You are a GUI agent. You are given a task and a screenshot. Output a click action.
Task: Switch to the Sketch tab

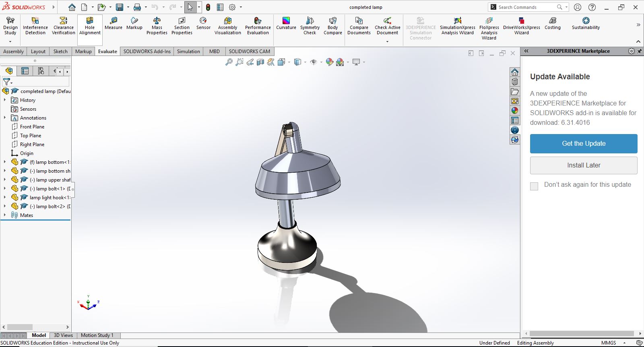60,51
